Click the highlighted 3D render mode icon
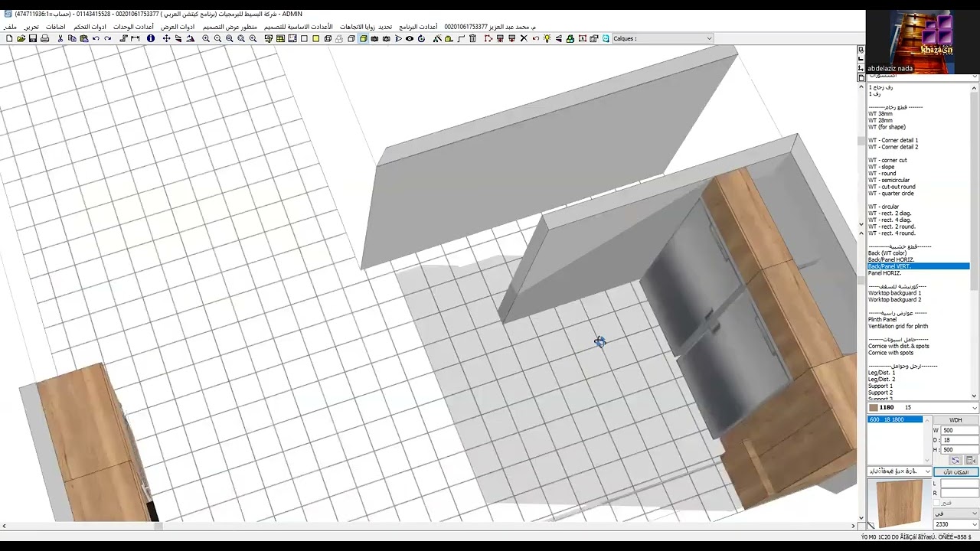The image size is (980, 551). coord(363,38)
